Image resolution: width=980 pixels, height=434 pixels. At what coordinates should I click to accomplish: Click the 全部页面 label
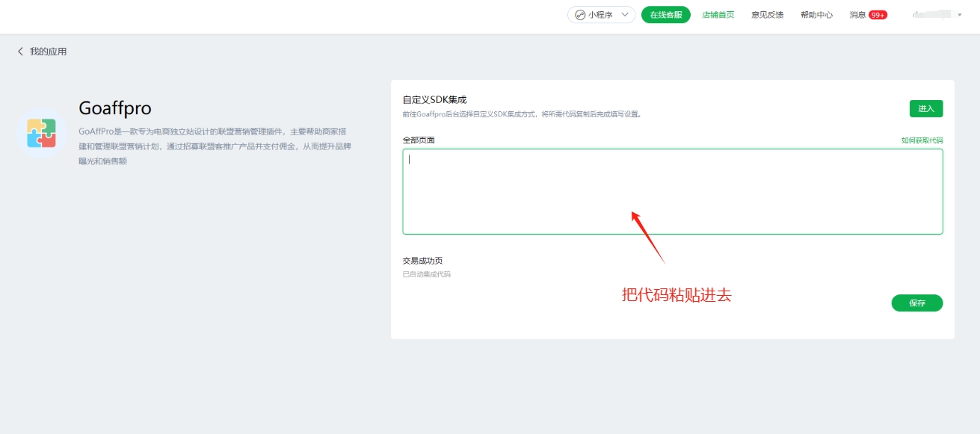[x=419, y=140]
